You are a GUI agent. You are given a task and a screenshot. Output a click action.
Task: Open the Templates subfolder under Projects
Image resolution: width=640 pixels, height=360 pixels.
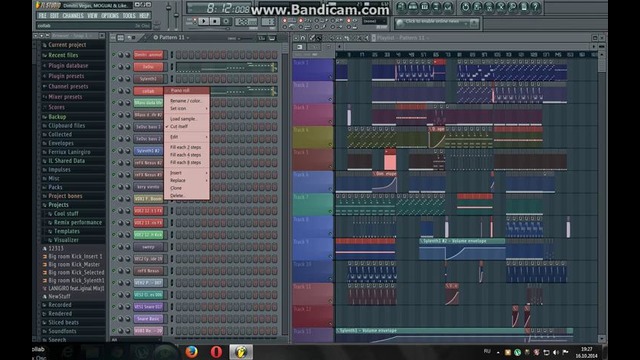pos(67,231)
